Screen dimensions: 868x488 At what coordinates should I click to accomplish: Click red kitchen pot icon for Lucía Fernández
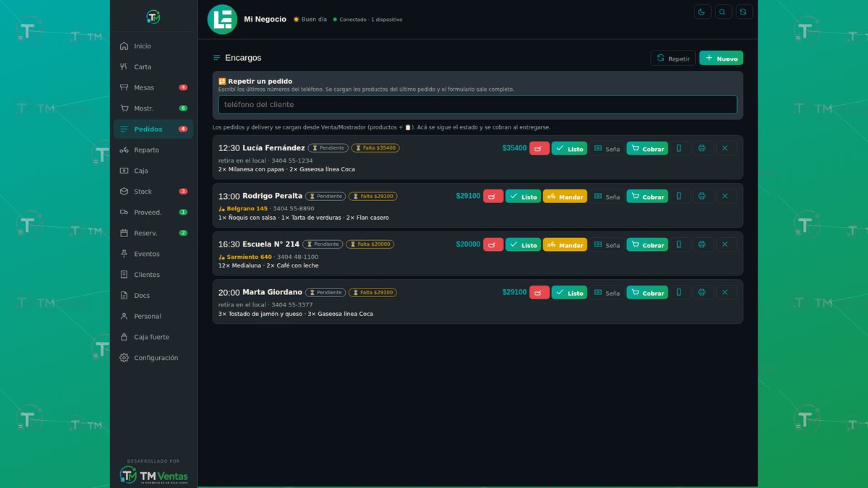click(x=540, y=148)
